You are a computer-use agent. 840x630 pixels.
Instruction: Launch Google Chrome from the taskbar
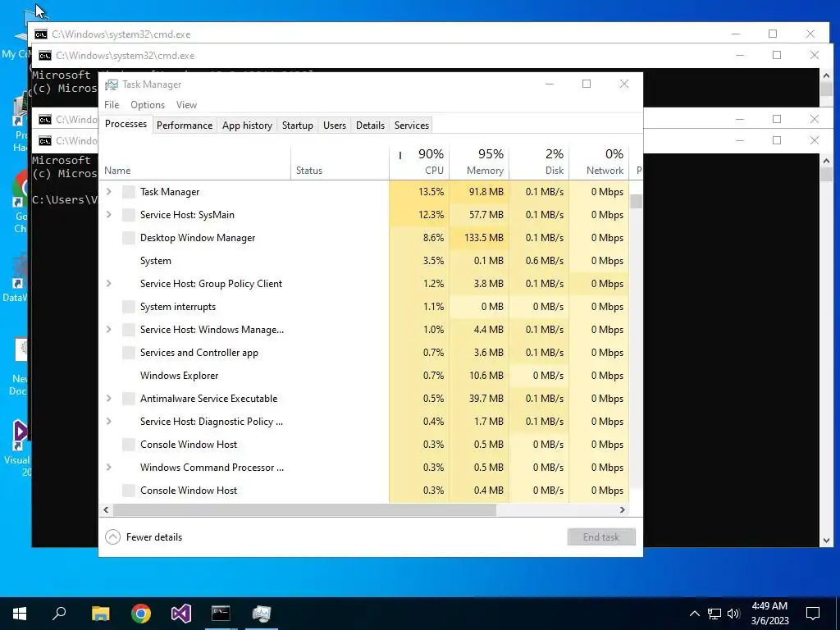coord(141,614)
